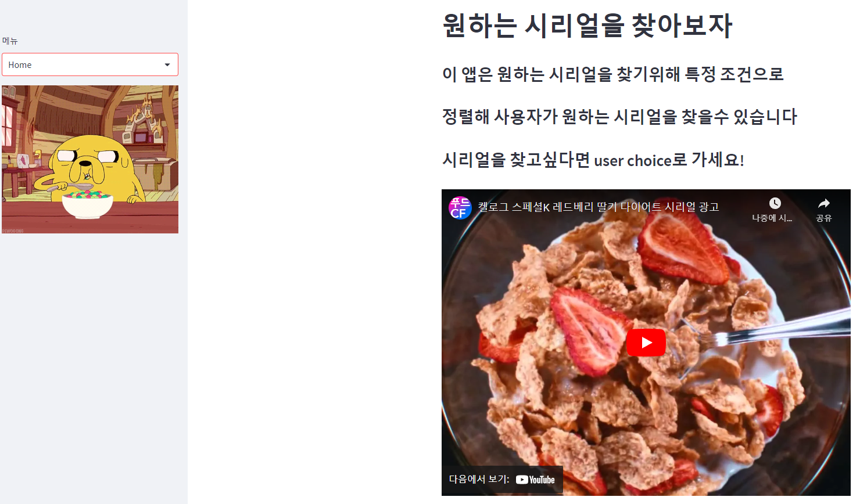
Task: Click the heading starting with '이 앱은 원하는 시리얼을'
Action: click(x=613, y=74)
